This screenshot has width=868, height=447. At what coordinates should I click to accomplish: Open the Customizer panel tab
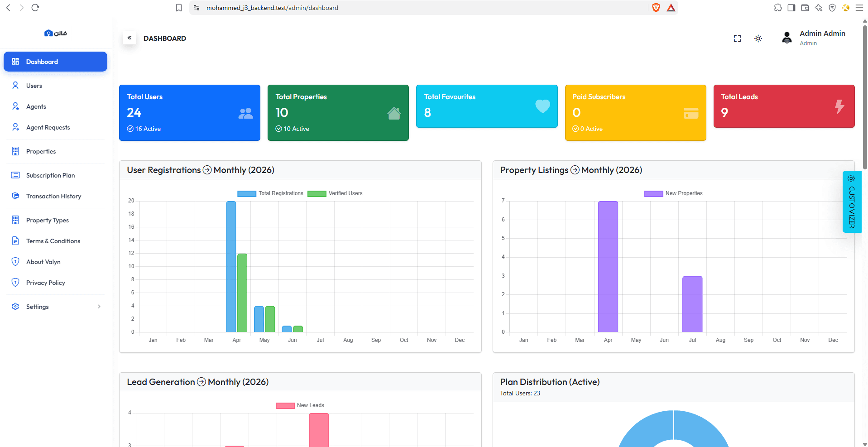852,202
